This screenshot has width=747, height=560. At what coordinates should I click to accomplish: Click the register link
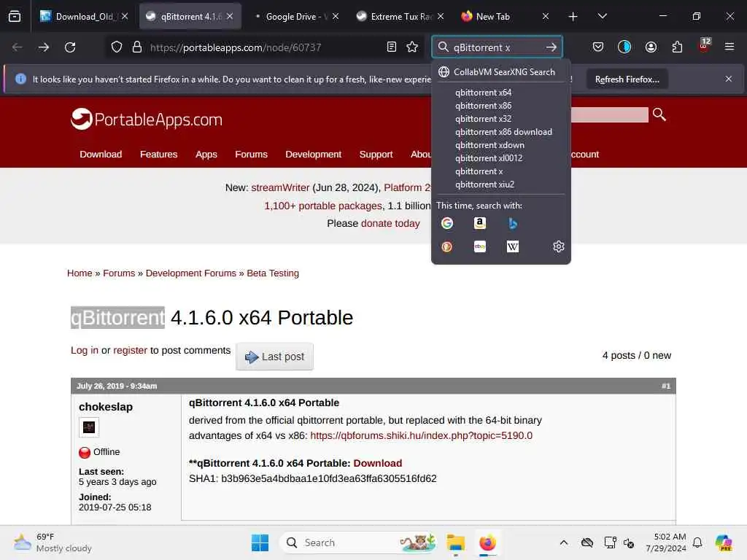point(130,350)
